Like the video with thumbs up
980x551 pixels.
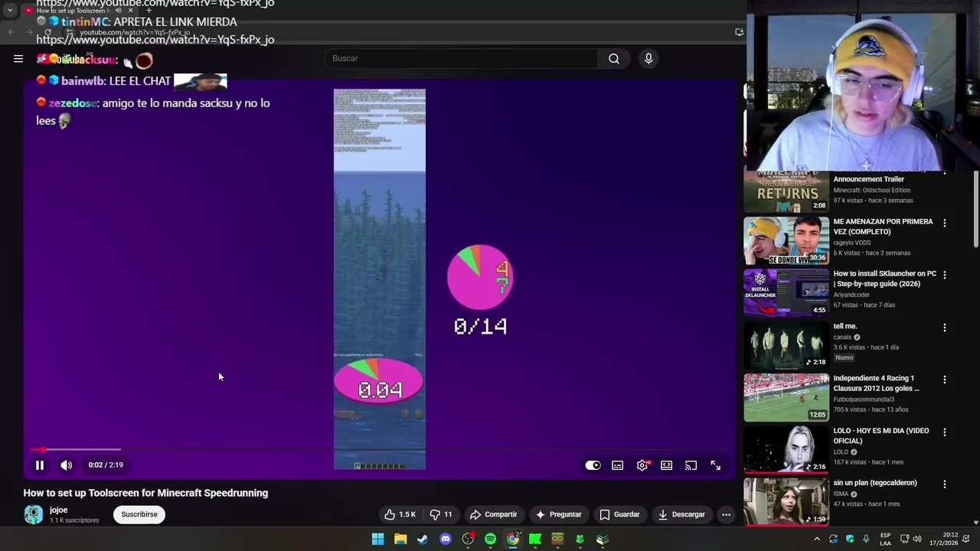(400, 514)
